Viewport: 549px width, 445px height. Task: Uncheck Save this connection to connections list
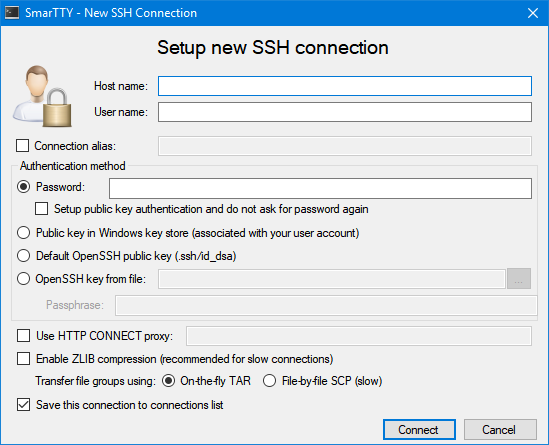pos(23,405)
